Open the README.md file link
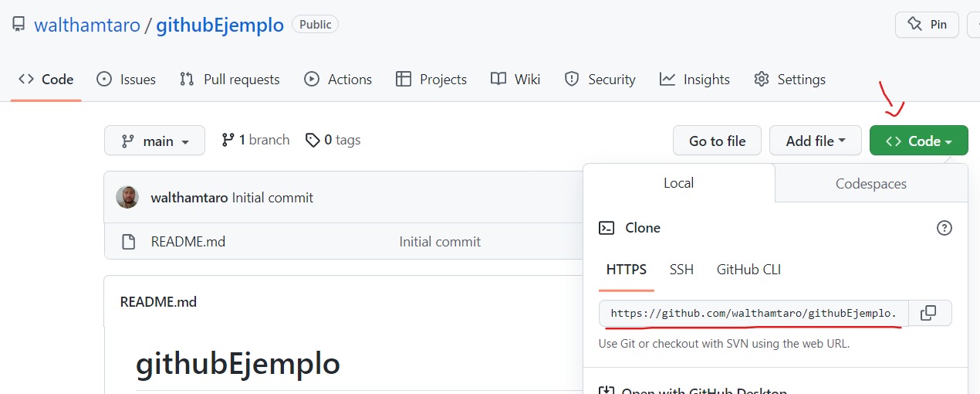This screenshot has height=394, width=980. pyautogui.click(x=188, y=242)
